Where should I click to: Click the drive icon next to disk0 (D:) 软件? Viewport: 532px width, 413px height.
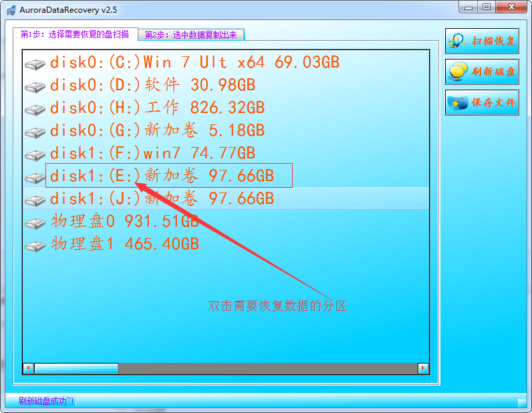point(35,86)
